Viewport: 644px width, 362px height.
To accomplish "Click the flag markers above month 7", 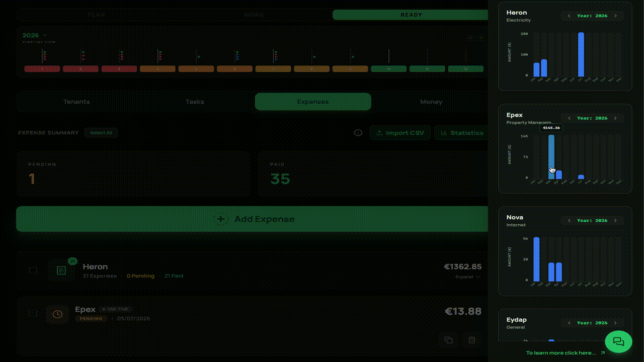I will pyautogui.click(x=276, y=56).
